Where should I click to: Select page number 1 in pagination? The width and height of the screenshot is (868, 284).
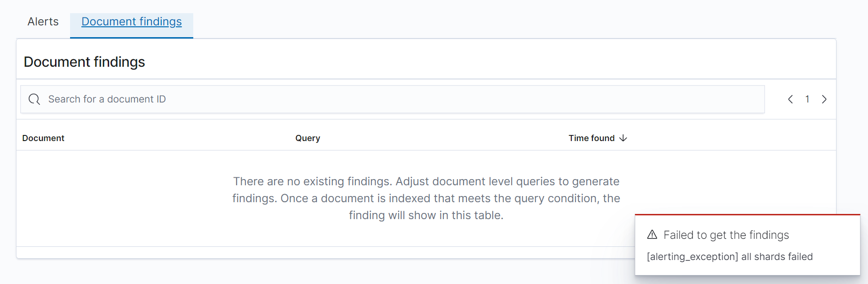(x=807, y=99)
